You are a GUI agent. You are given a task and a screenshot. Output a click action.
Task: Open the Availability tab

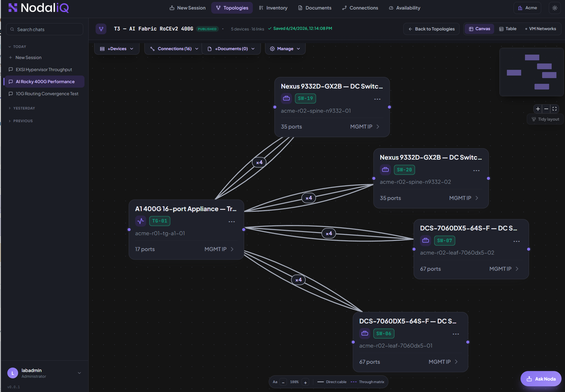click(x=404, y=8)
